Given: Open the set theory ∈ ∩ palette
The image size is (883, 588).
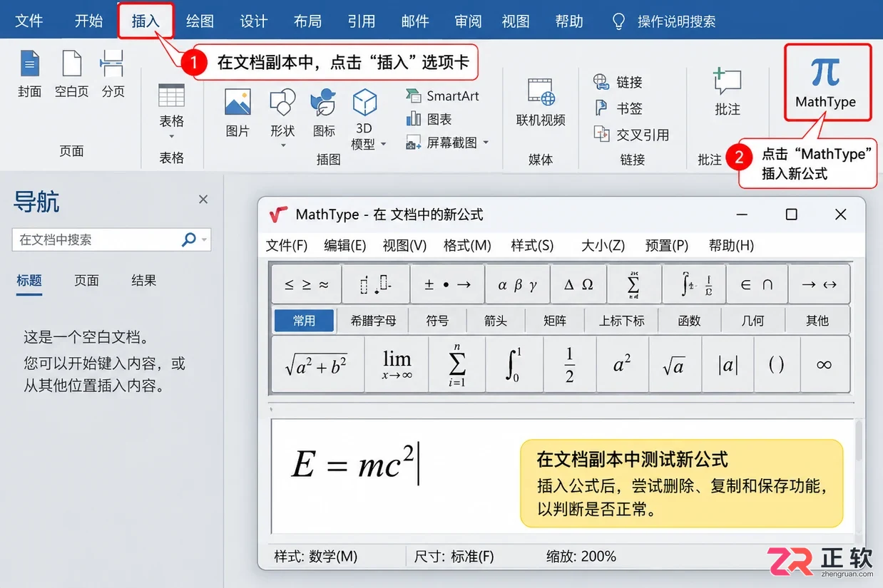Looking at the screenshot, I should point(757,284).
